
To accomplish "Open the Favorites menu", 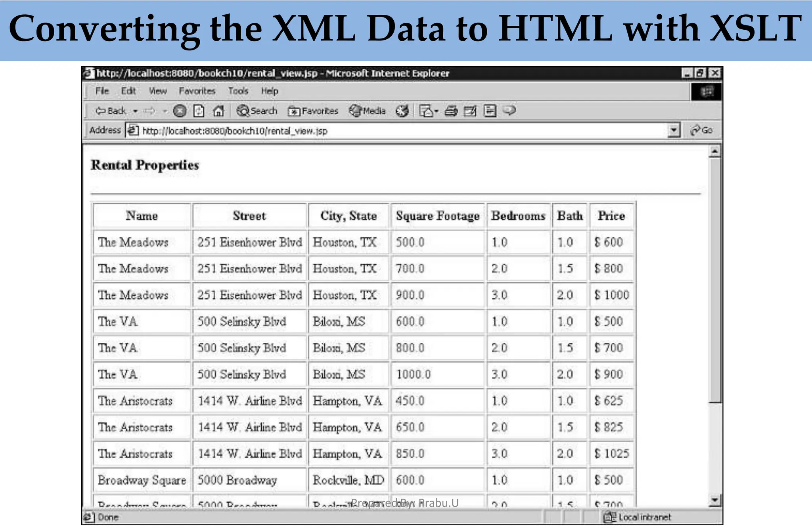I will 197,91.
